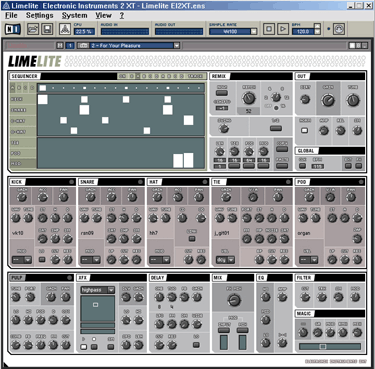Select the POD row label in sequencer
375x369 pixels.
(23, 153)
